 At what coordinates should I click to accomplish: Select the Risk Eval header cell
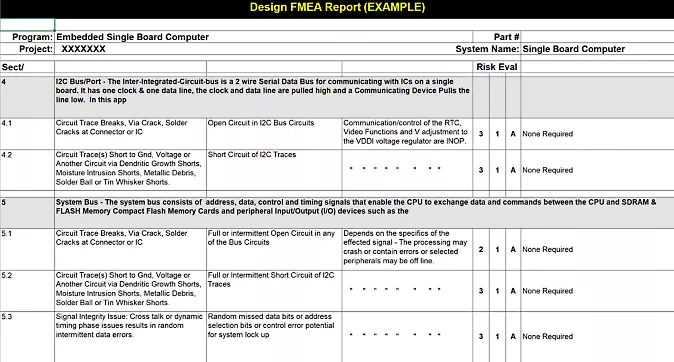(x=496, y=67)
